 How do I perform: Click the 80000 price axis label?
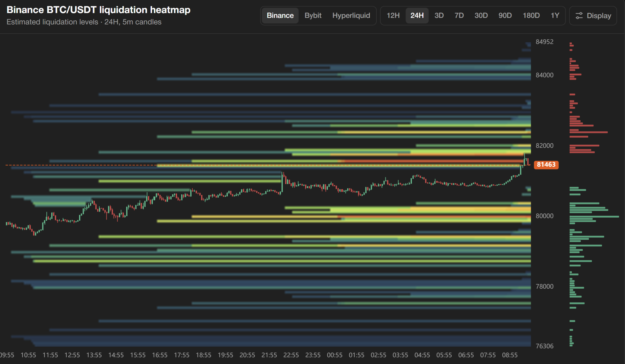[544, 216]
